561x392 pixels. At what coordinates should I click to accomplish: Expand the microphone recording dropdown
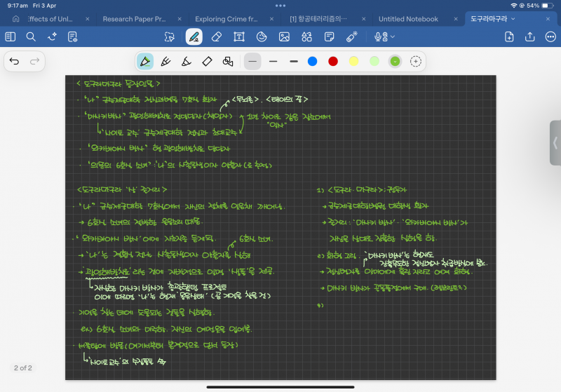tap(392, 36)
